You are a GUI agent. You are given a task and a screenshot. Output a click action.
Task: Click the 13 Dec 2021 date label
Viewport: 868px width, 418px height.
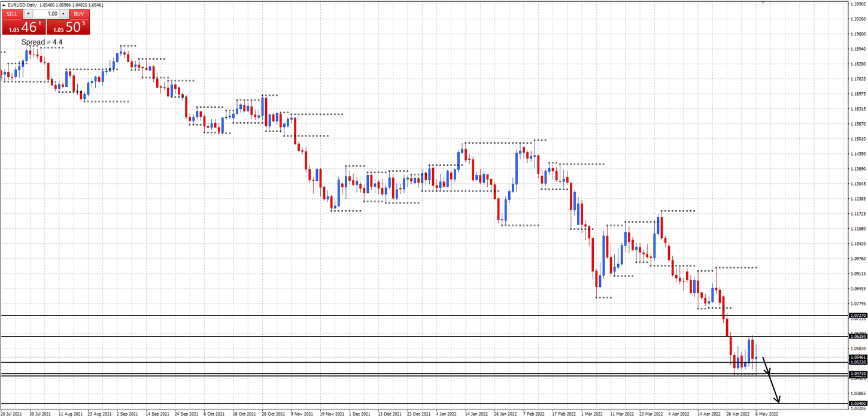[x=389, y=413]
